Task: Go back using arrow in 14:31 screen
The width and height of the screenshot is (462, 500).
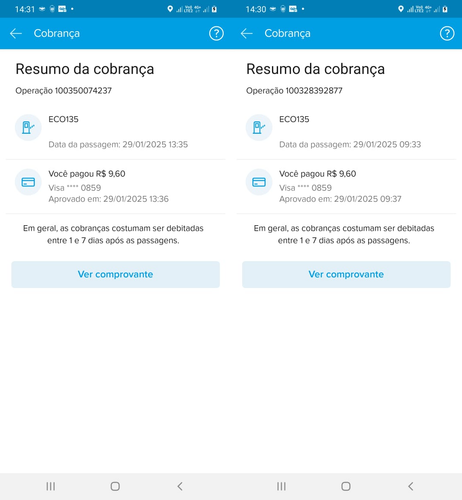Action: point(16,33)
